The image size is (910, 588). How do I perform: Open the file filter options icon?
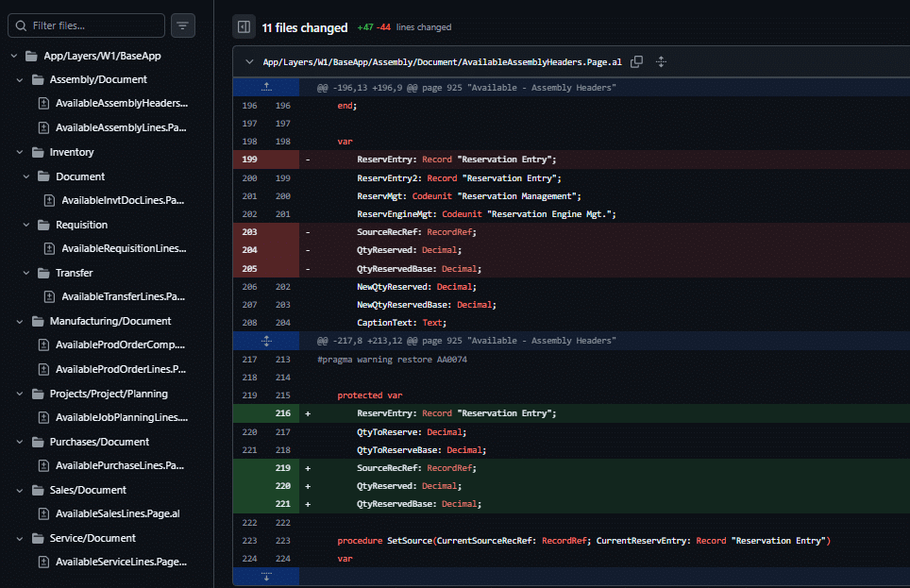click(x=183, y=25)
